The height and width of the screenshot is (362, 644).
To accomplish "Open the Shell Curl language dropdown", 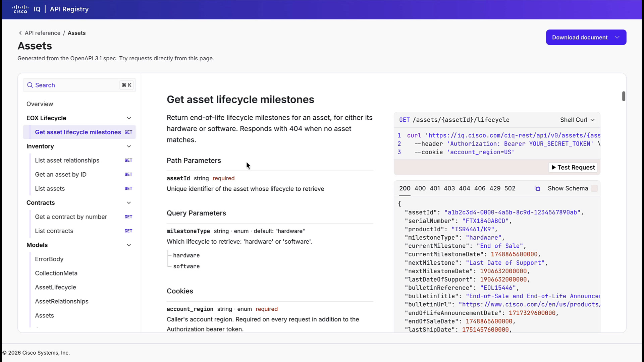I will pyautogui.click(x=577, y=120).
